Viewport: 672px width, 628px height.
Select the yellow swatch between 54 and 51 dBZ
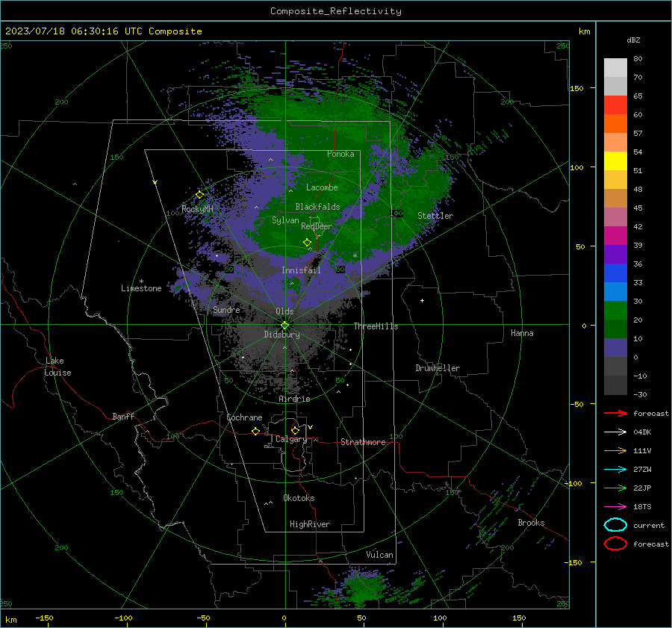click(x=615, y=161)
